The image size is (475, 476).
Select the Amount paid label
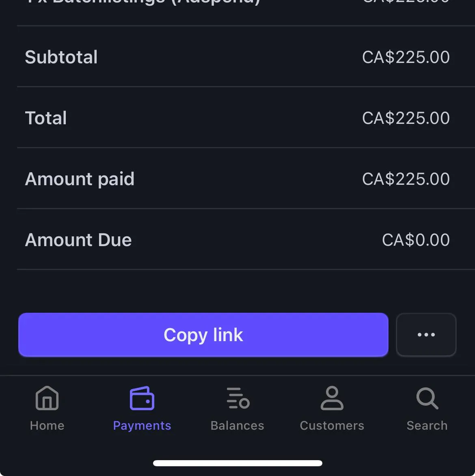pos(80,179)
